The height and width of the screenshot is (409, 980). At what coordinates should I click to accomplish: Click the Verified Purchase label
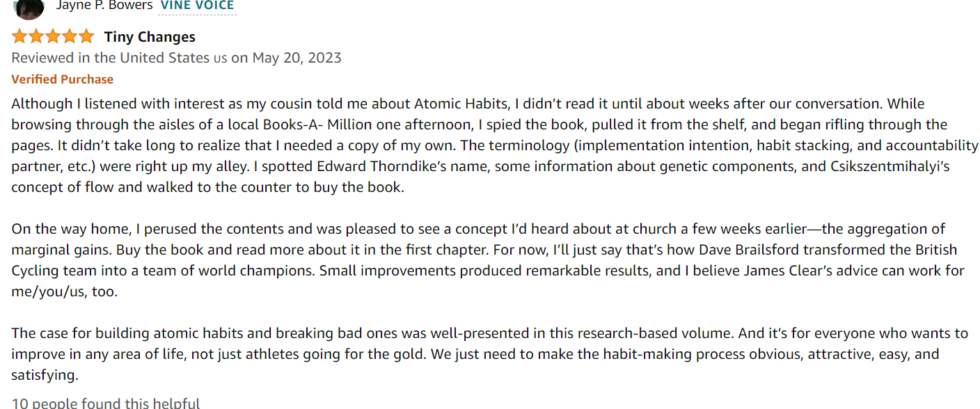pyautogui.click(x=63, y=79)
